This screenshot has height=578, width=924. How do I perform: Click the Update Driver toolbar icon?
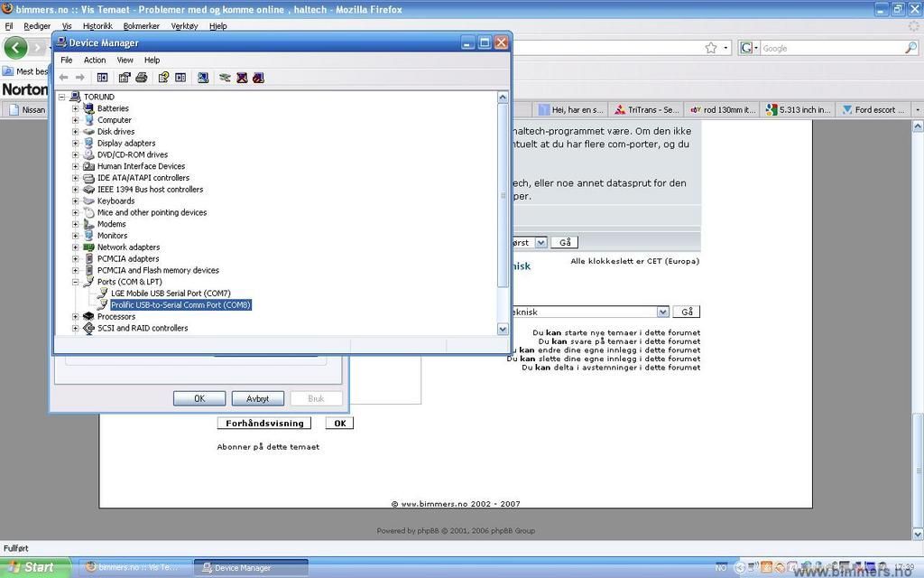coord(225,78)
